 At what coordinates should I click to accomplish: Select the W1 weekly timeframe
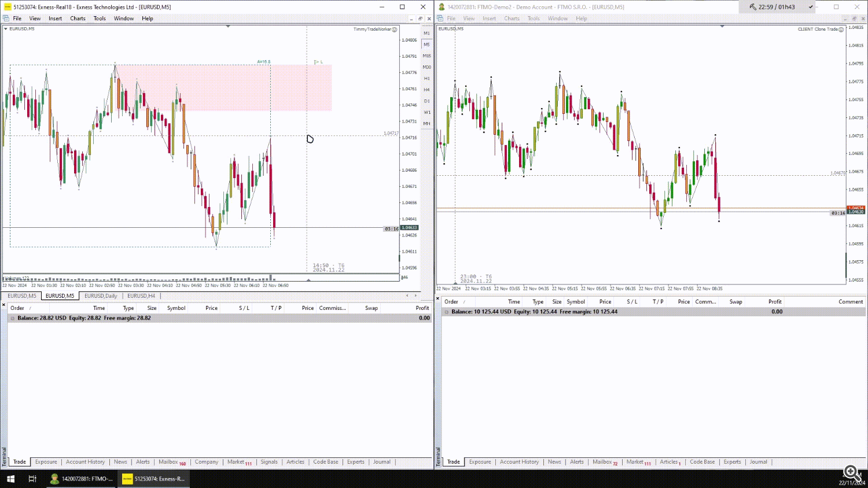pos(426,112)
